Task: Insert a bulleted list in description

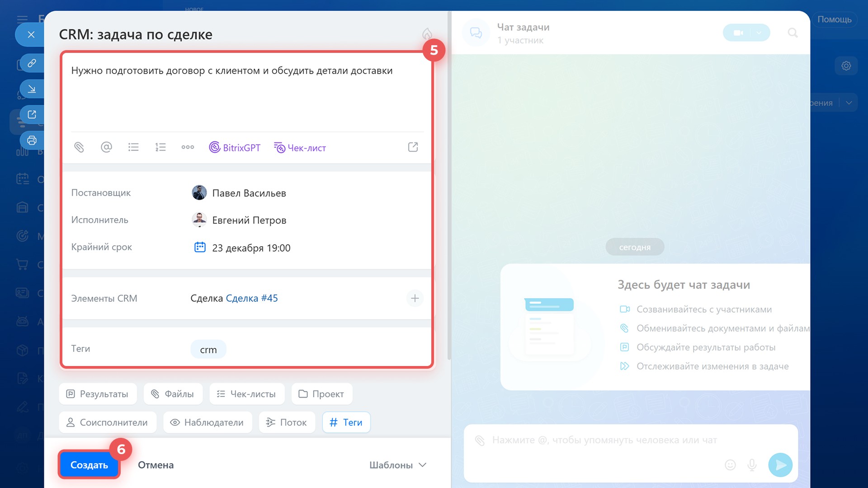Action: click(133, 147)
